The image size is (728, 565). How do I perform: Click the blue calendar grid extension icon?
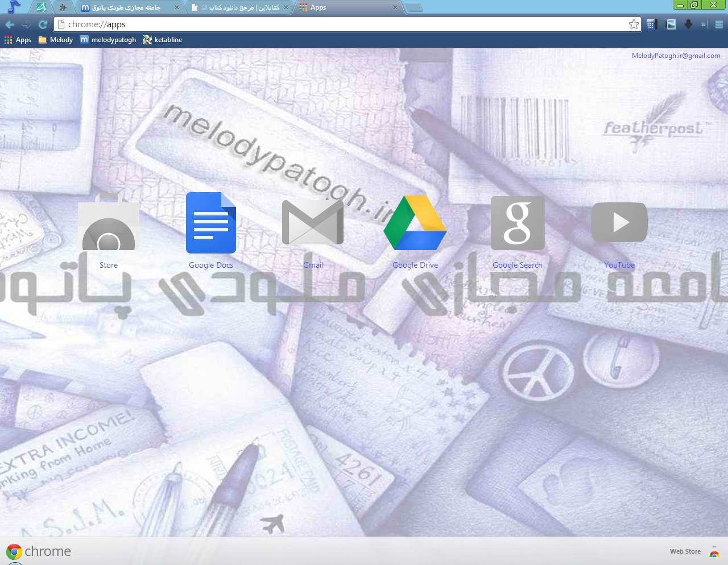pos(652,24)
